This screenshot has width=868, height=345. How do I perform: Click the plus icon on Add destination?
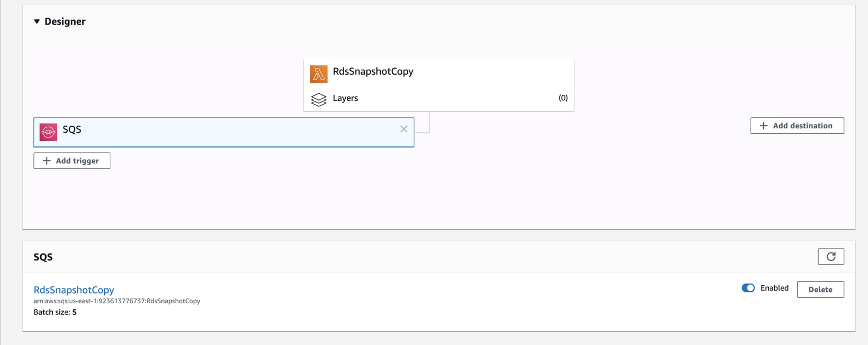(x=763, y=126)
